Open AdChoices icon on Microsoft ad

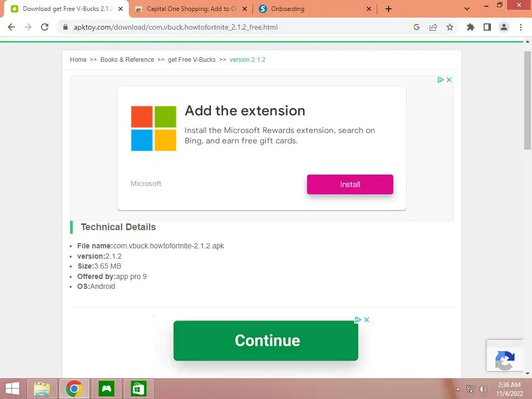[441, 79]
